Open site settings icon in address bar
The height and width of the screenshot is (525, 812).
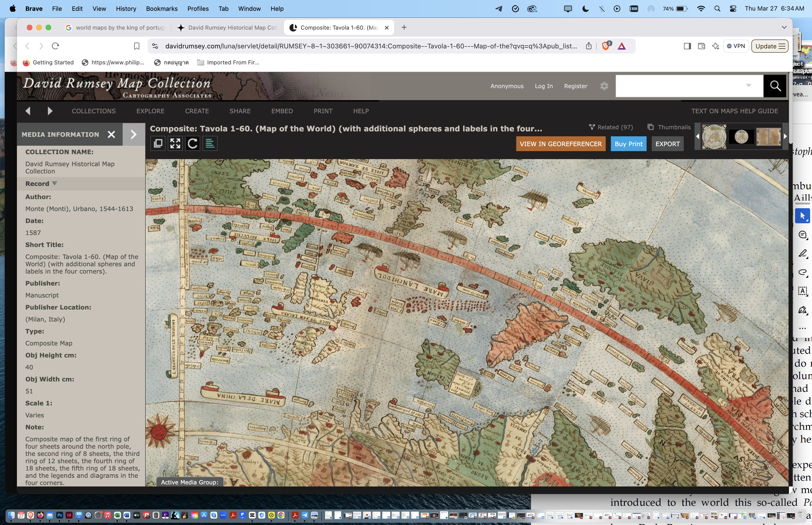[x=155, y=46]
